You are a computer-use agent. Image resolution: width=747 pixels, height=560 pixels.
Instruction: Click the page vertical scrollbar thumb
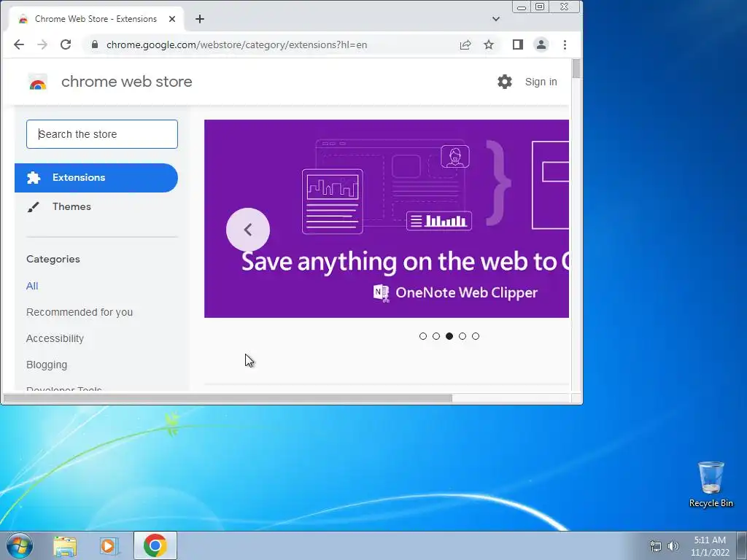(576, 69)
